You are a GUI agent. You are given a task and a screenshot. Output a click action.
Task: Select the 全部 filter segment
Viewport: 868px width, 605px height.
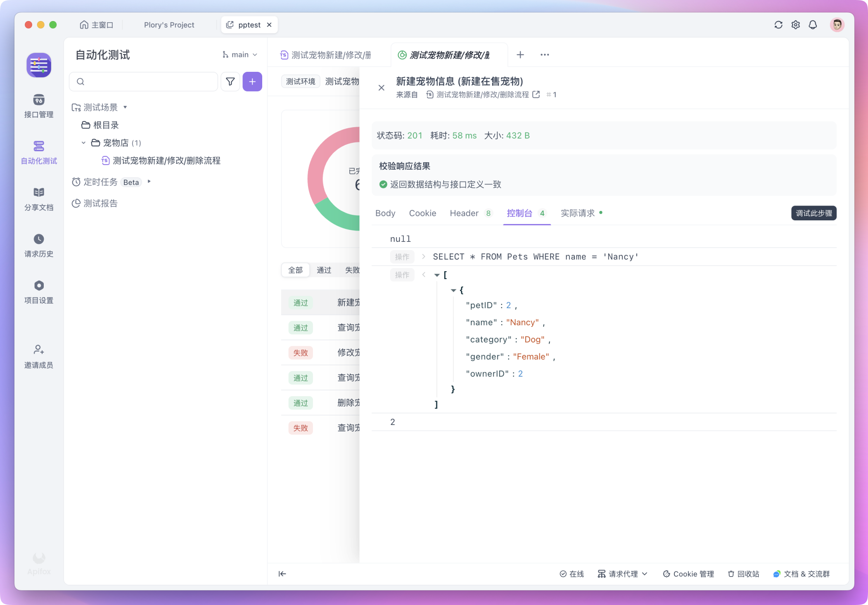[x=295, y=270]
